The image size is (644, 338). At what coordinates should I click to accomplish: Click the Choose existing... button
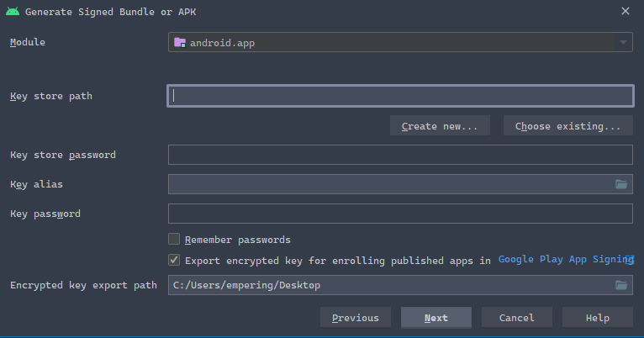568,126
